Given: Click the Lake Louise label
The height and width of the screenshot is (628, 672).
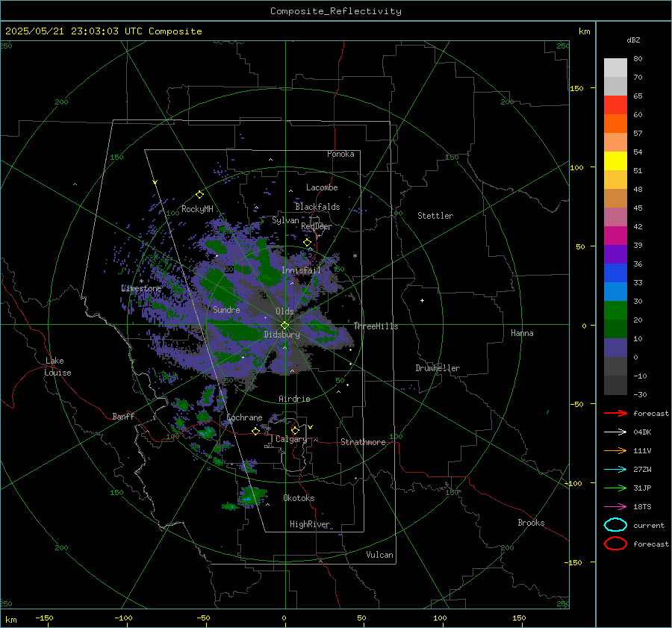Looking at the screenshot, I should 57,367.
